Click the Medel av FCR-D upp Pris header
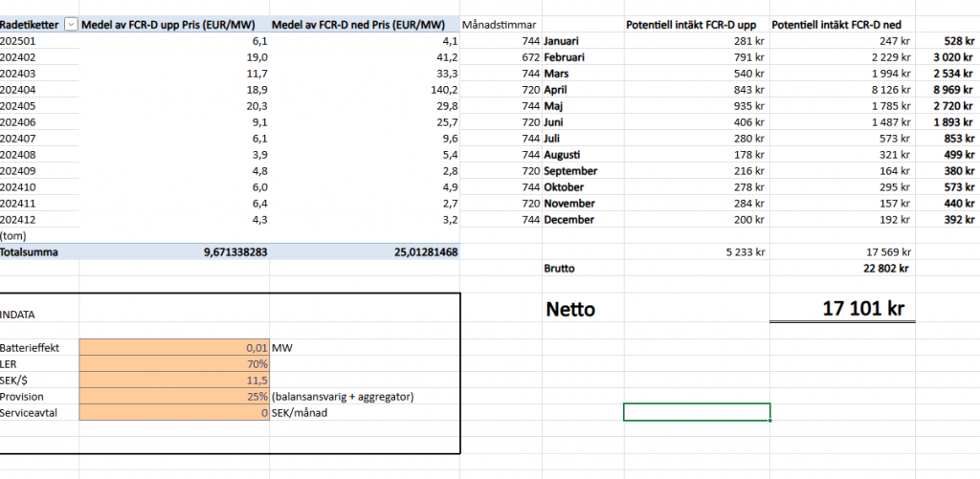This screenshot has width=980, height=479. [x=174, y=25]
